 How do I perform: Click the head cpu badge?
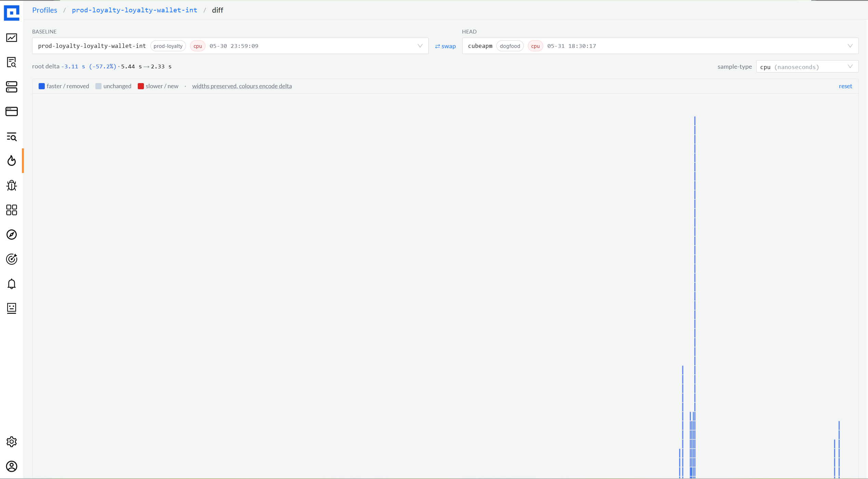pos(535,46)
